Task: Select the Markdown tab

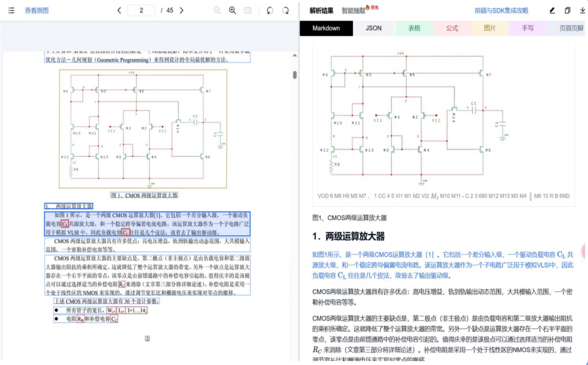Action: (326, 28)
